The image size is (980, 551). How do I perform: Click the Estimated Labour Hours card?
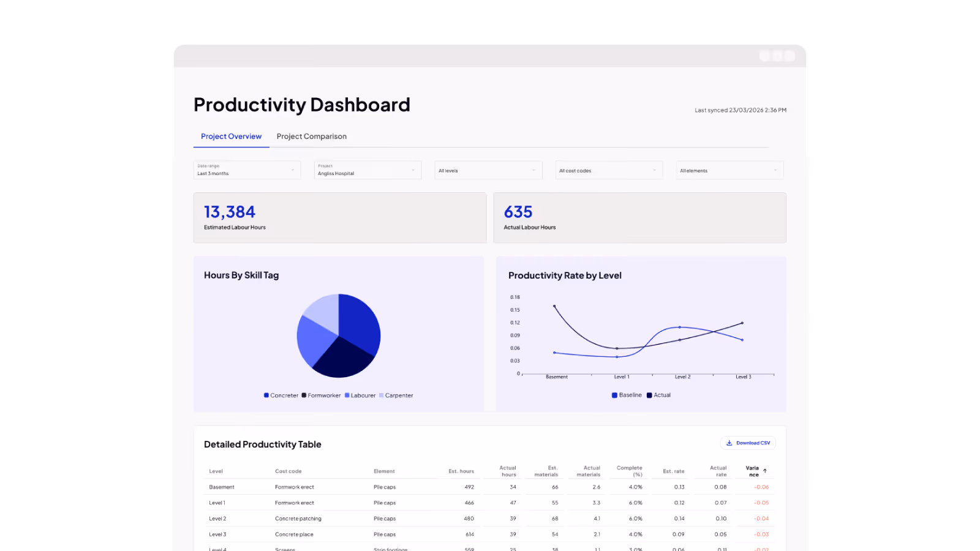tap(340, 217)
